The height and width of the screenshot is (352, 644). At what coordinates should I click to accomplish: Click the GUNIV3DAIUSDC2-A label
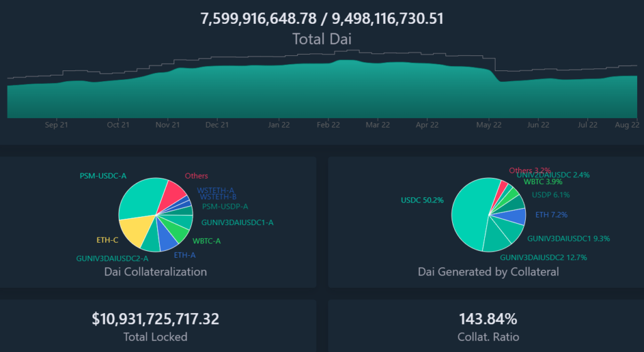coord(113,258)
